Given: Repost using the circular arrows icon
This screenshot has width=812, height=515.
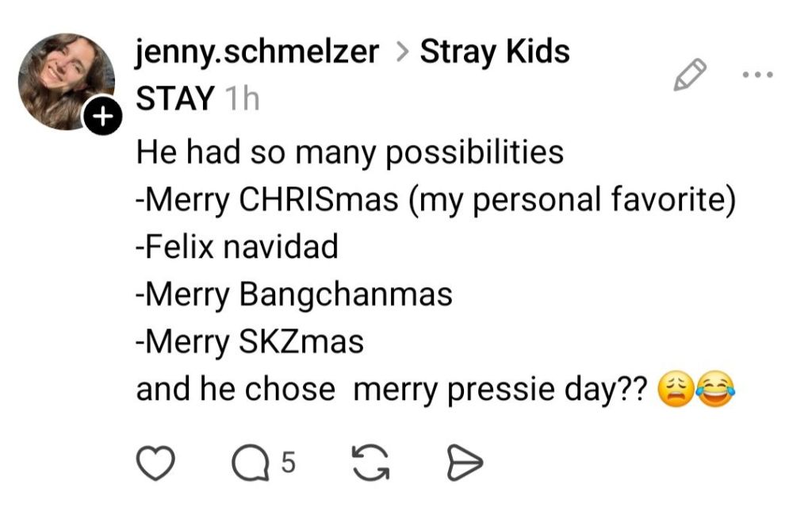Looking at the screenshot, I should pyautogui.click(x=371, y=463).
